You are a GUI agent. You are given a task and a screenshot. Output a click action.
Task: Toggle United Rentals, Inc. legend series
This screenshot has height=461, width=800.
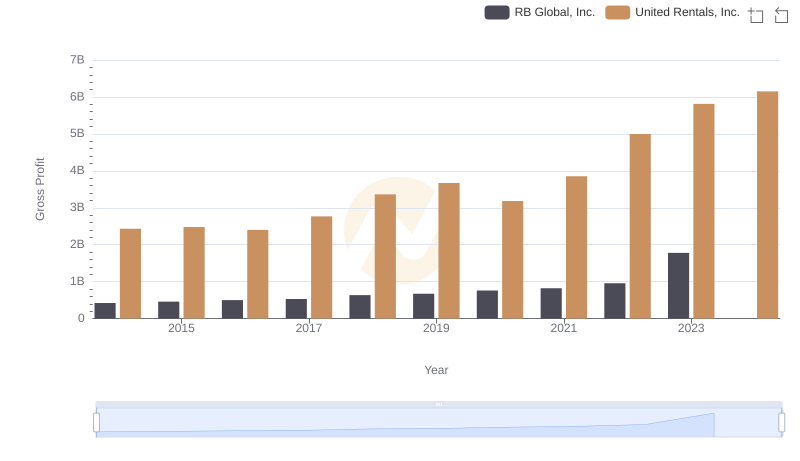(x=672, y=12)
